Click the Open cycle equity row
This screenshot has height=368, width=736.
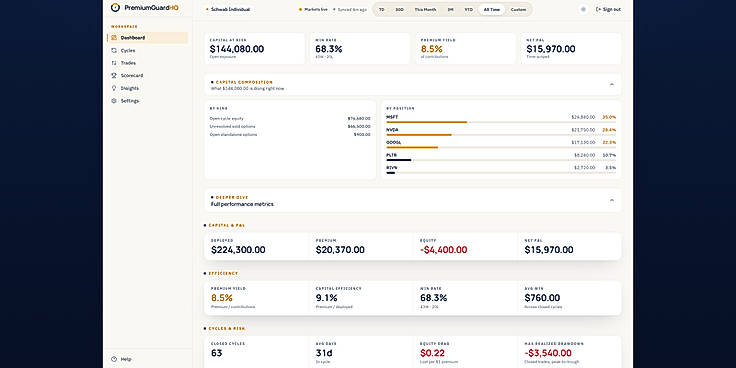(x=290, y=119)
